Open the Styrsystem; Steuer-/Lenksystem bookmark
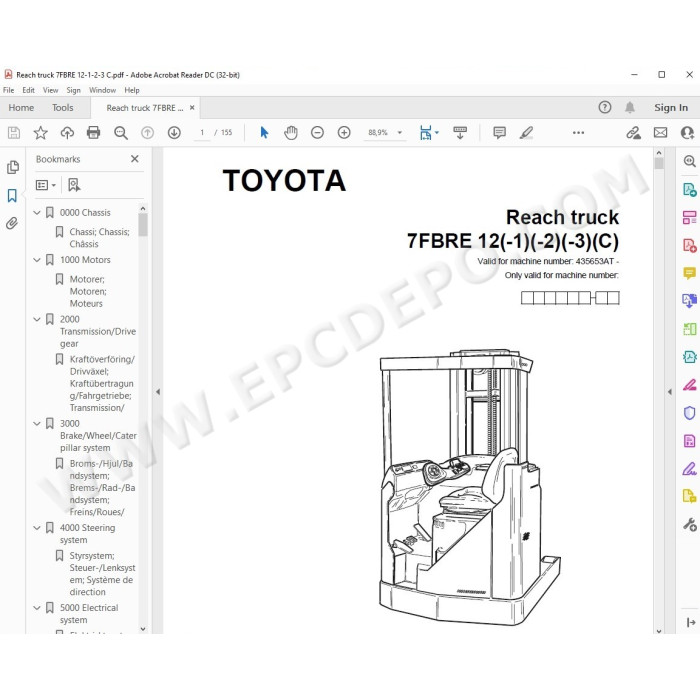Screen dimensions: 700x700 102,574
